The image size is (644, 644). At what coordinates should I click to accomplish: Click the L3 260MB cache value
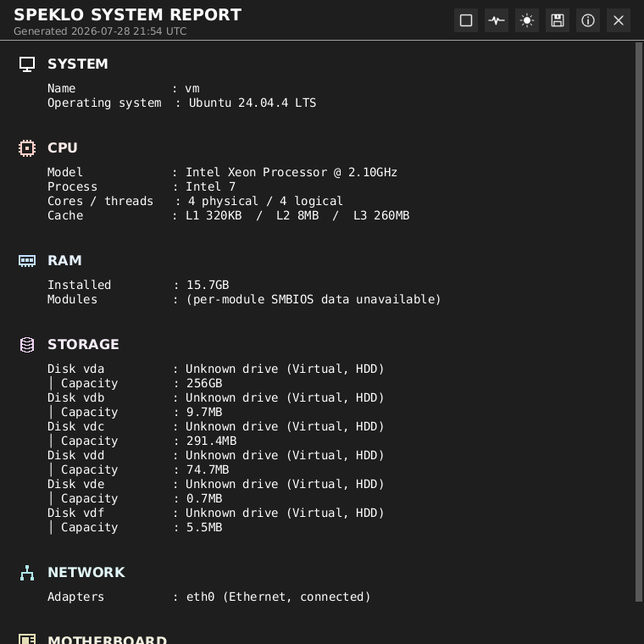coord(381,215)
